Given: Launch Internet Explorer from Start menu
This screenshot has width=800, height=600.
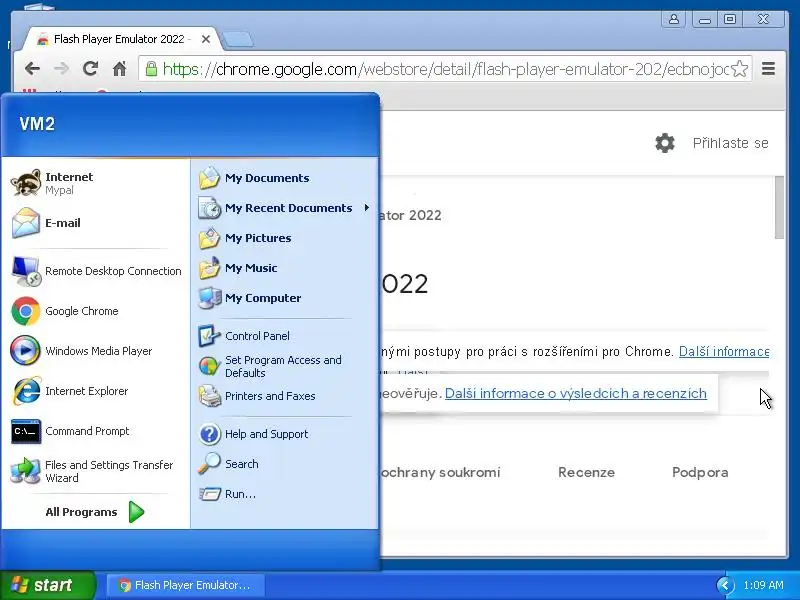Looking at the screenshot, I should 96,391.
